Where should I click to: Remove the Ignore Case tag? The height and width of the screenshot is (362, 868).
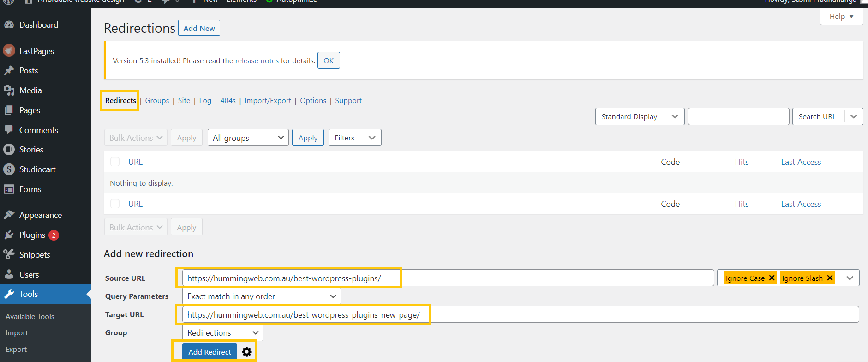click(x=772, y=278)
